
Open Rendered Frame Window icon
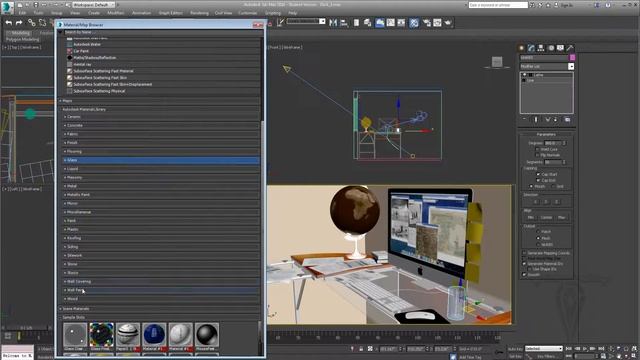click(x=437, y=23)
